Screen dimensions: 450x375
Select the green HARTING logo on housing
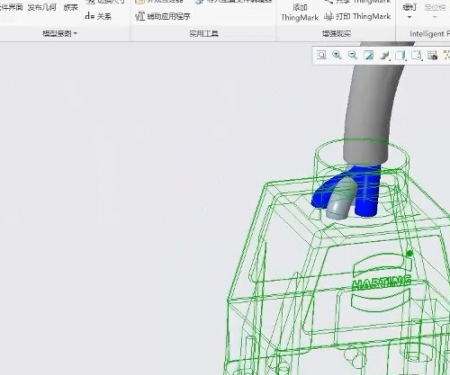click(382, 283)
